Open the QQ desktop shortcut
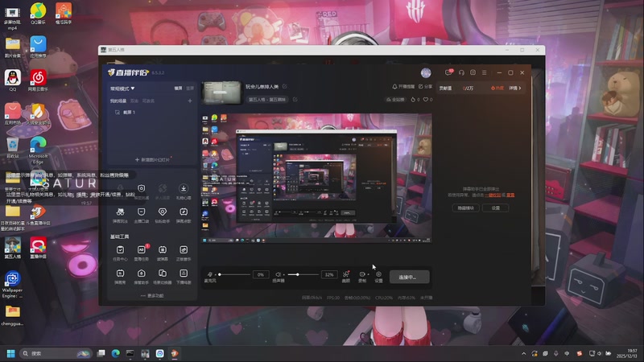The width and height of the screenshot is (644, 362). [x=13, y=80]
